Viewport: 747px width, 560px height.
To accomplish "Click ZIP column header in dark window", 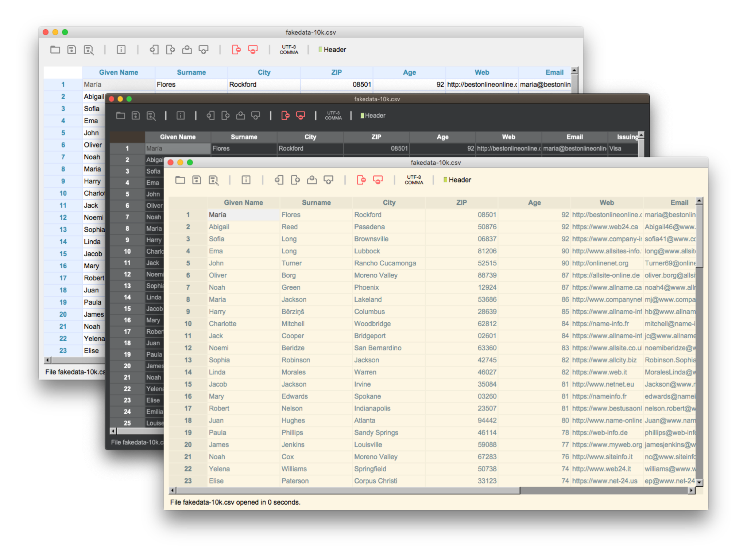I will tap(376, 137).
